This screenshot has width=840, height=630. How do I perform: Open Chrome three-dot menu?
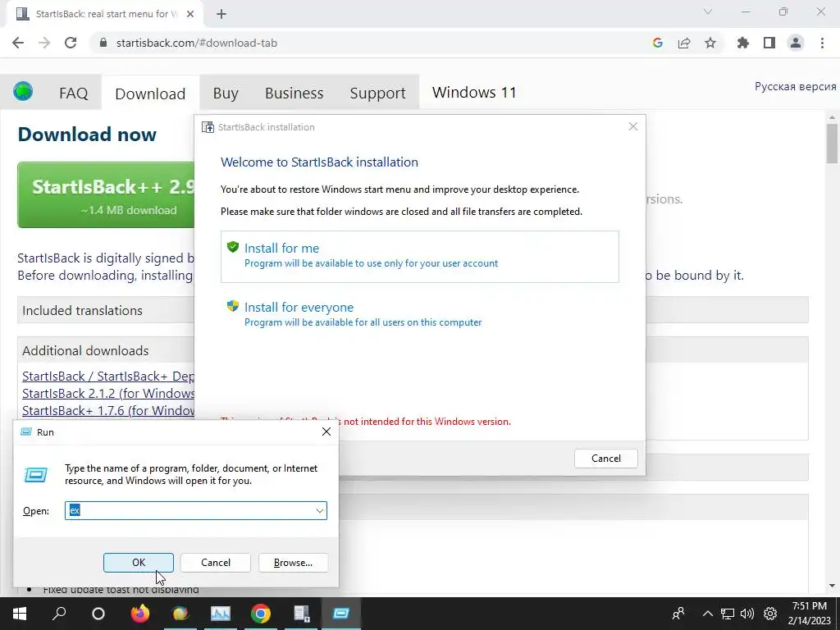[822, 43]
